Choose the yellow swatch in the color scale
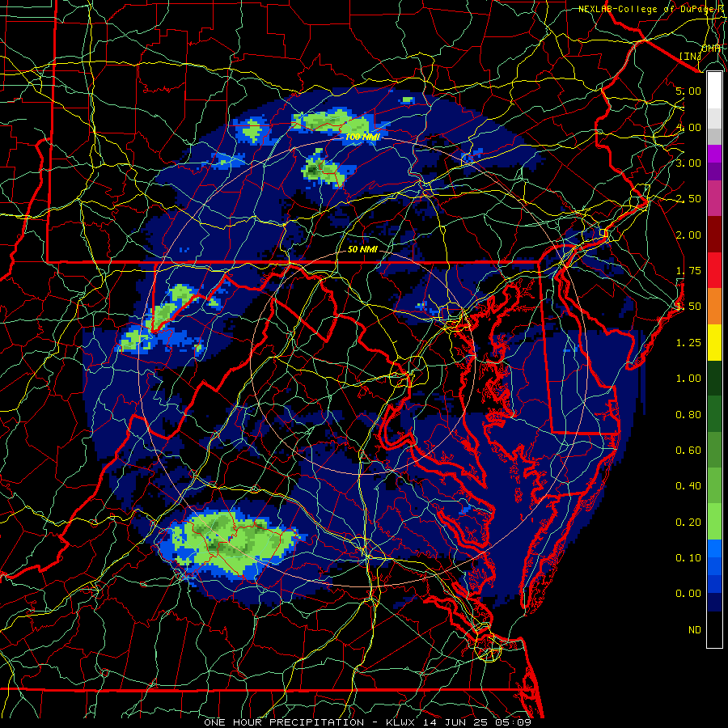 click(714, 342)
